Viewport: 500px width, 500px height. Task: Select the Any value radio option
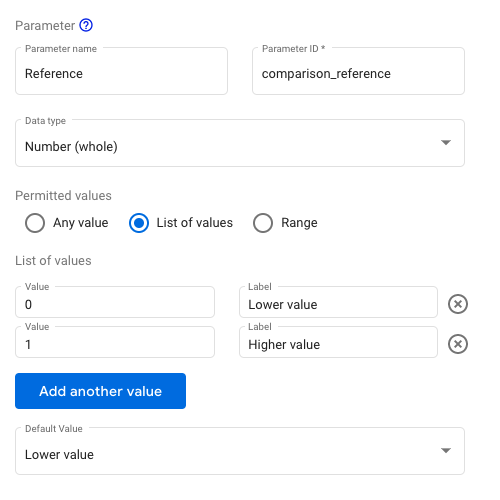pyautogui.click(x=35, y=223)
